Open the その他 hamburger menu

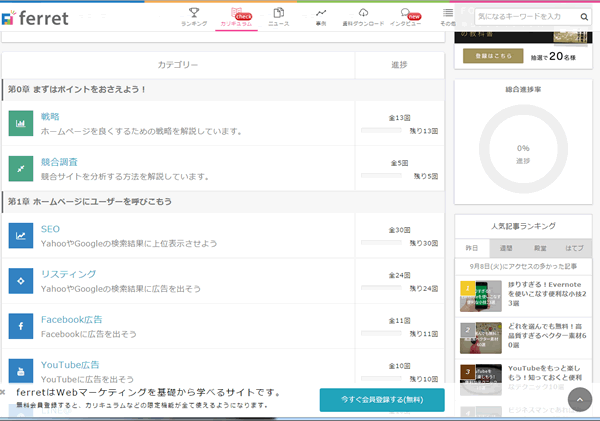click(448, 13)
